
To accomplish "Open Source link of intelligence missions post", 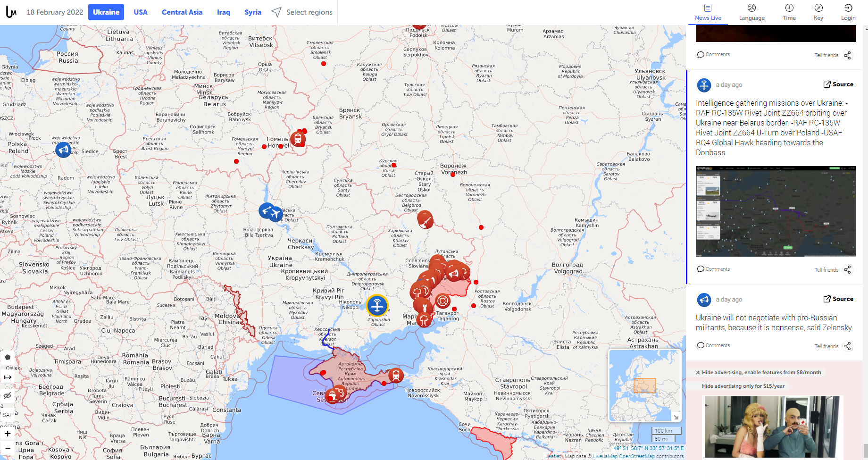I will coord(838,84).
